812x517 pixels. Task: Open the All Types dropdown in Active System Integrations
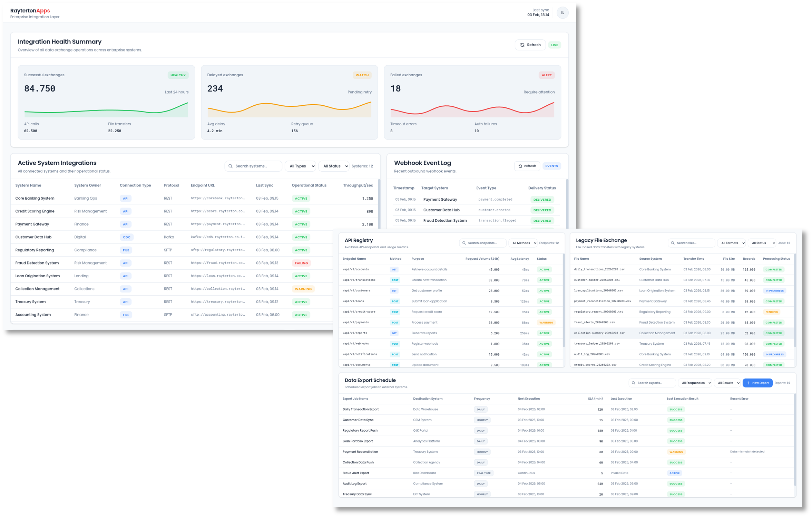pyautogui.click(x=300, y=166)
